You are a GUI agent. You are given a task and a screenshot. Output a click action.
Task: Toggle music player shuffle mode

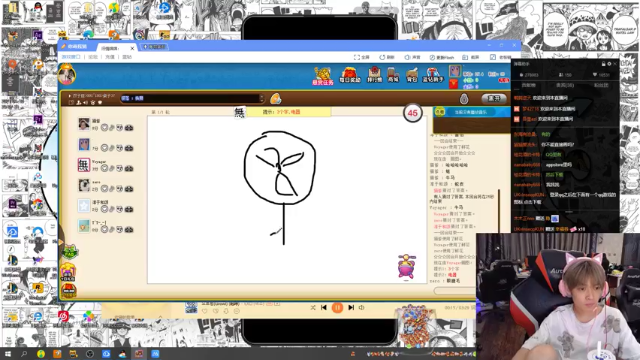[313, 307]
